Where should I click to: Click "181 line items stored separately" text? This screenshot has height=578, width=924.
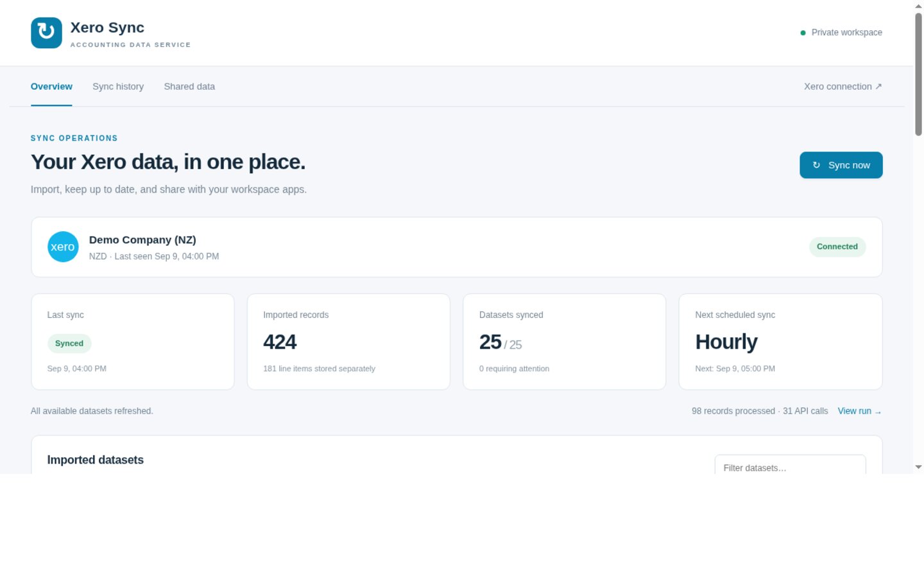tap(319, 369)
